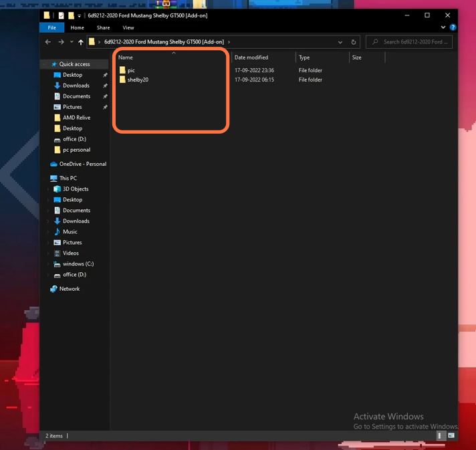Refresh the current folder view
The height and width of the screenshot is (450, 476).
[354, 42]
